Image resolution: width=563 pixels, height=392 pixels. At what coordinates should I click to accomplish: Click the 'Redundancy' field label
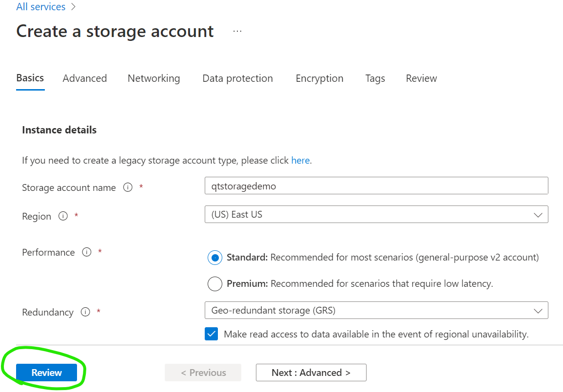[48, 312]
